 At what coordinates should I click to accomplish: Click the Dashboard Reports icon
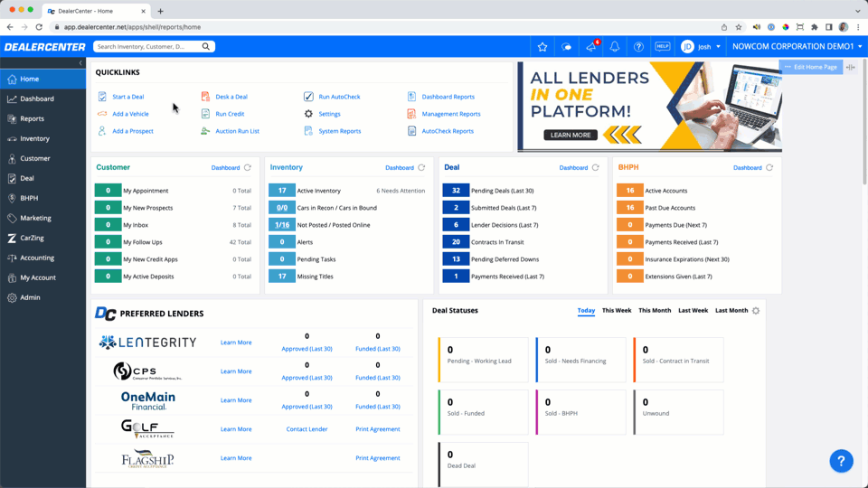pyautogui.click(x=412, y=97)
